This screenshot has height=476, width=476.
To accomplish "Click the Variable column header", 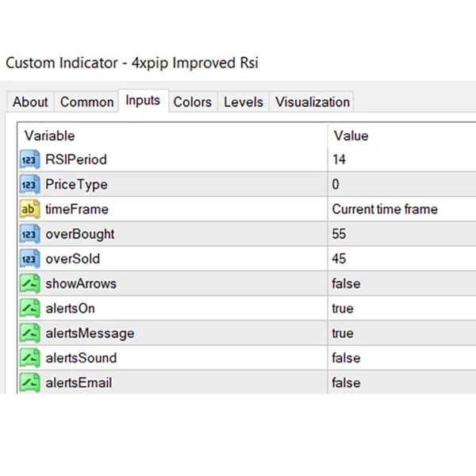I will pyautogui.click(x=49, y=136).
